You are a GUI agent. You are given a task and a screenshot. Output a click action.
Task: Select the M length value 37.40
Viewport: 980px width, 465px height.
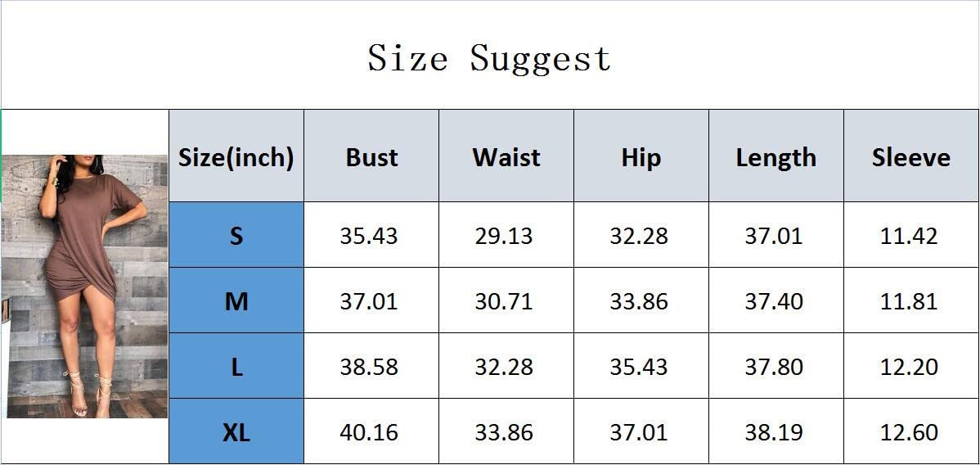774,301
